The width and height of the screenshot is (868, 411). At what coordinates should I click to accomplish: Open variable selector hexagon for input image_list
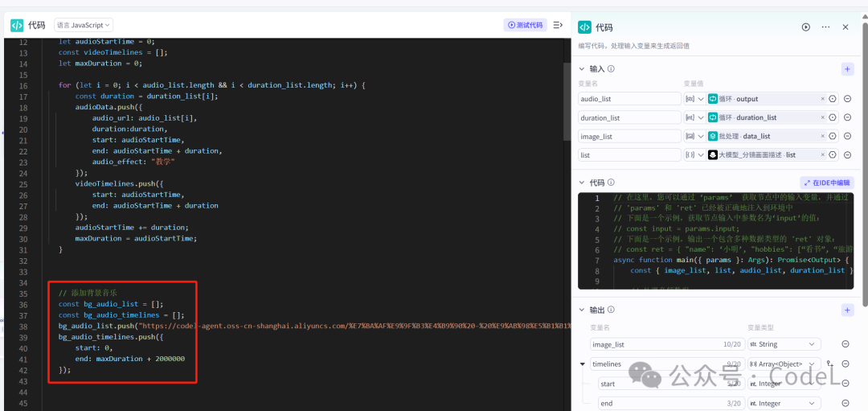pos(833,137)
